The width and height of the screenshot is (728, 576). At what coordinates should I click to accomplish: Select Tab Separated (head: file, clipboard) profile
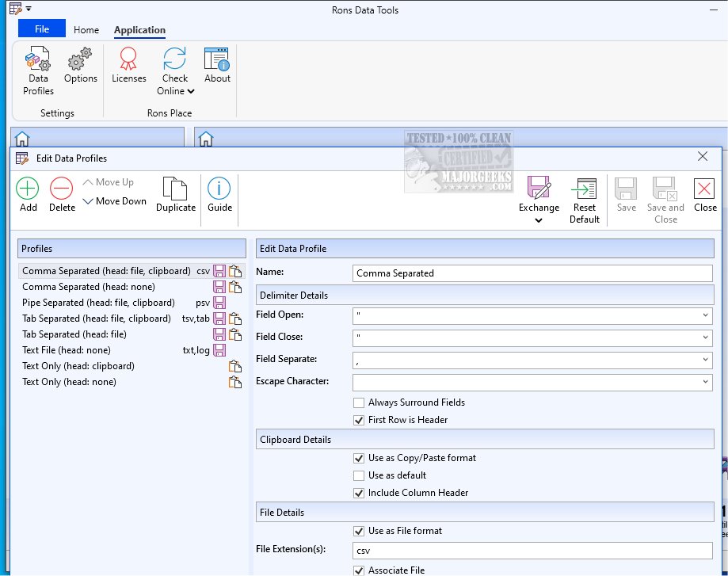click(x=131, y=319)
